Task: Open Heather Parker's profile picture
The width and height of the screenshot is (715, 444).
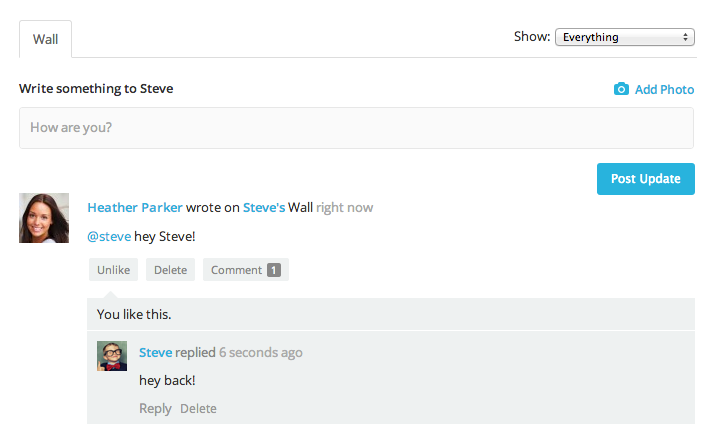Action: pos(44,218)
